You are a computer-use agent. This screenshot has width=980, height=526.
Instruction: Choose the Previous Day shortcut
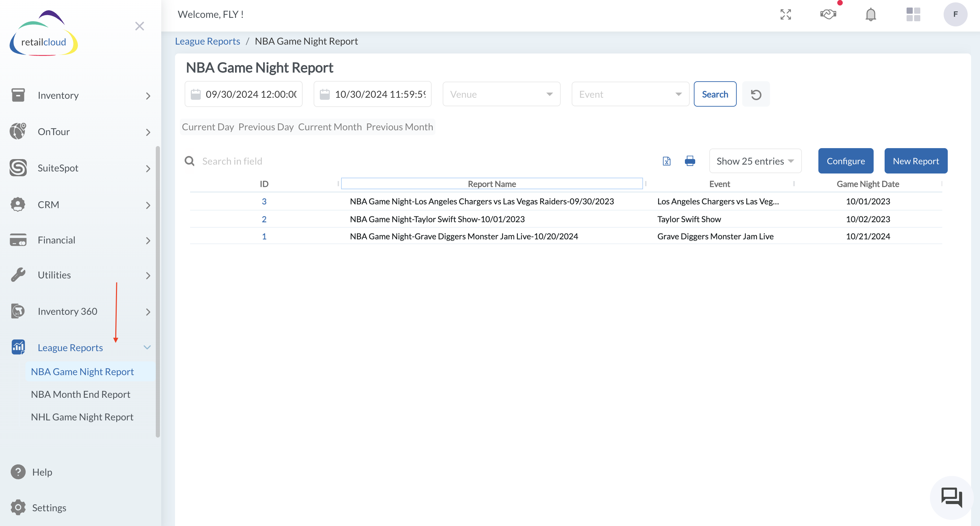[x=266, y=127]
